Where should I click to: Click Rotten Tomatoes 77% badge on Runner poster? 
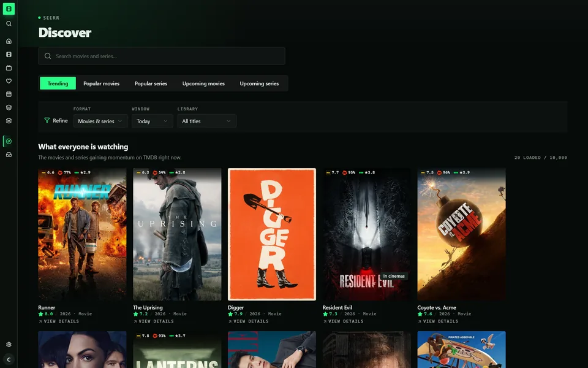point(64,173)
